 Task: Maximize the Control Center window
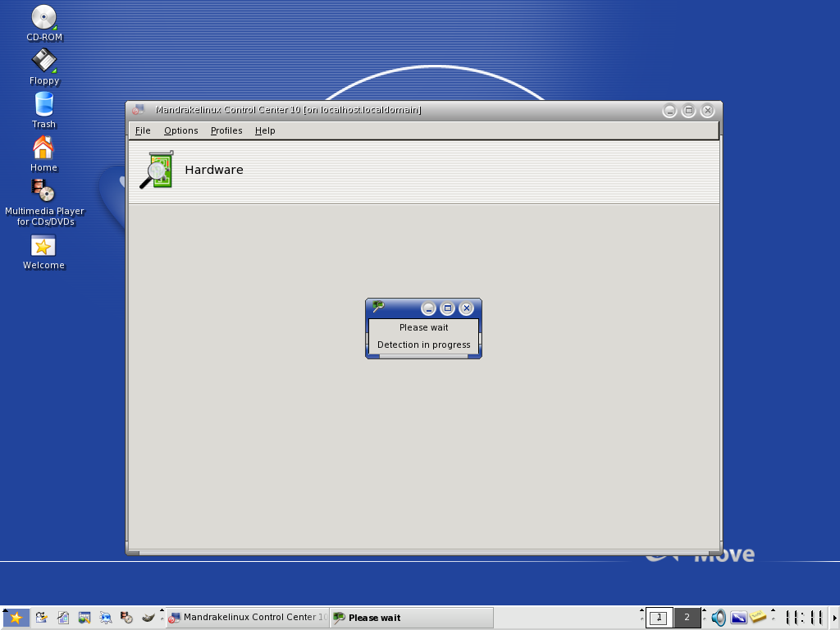coord(689,111)
